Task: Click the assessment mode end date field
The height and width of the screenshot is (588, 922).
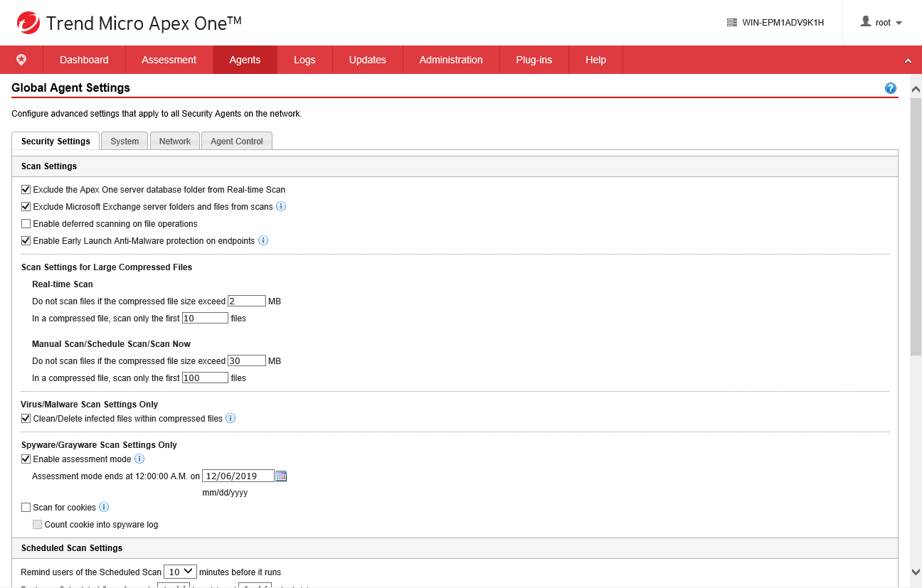Action: pos(238,476)
